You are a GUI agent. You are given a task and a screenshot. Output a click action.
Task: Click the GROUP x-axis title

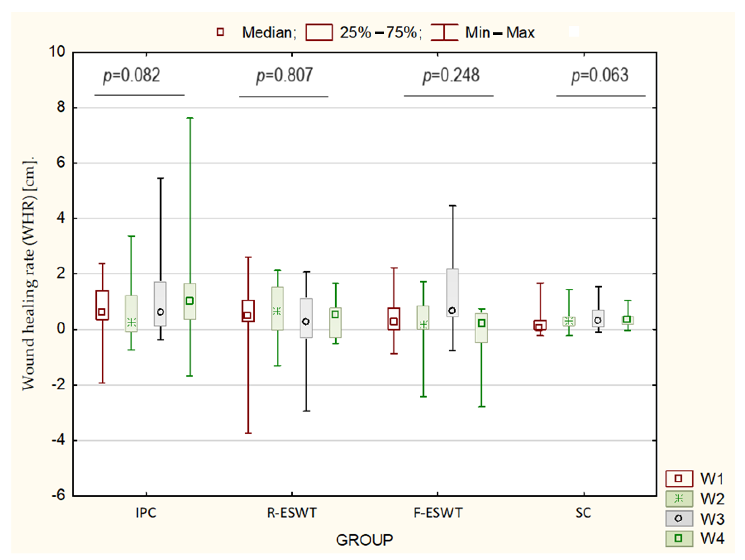(x=364, y=540)
